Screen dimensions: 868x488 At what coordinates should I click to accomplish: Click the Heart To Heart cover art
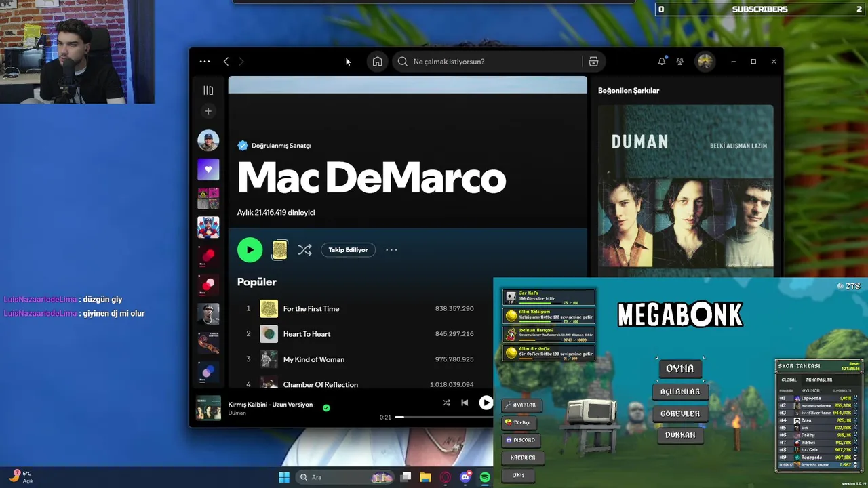click(x=269, y=334)
